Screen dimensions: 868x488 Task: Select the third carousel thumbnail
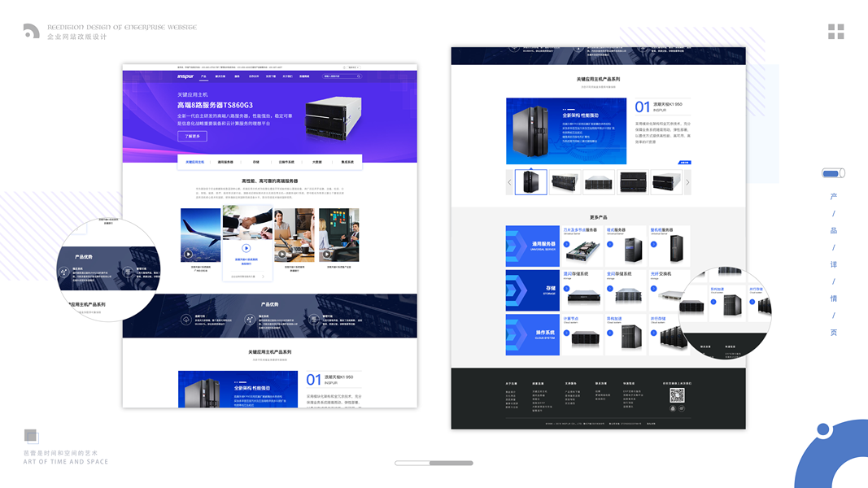599,182
